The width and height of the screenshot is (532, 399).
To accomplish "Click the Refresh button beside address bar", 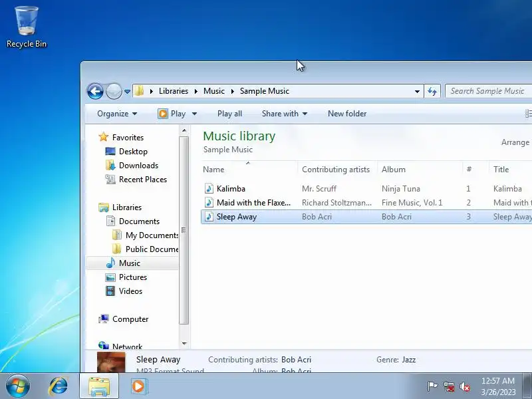I will click(432, 91).
